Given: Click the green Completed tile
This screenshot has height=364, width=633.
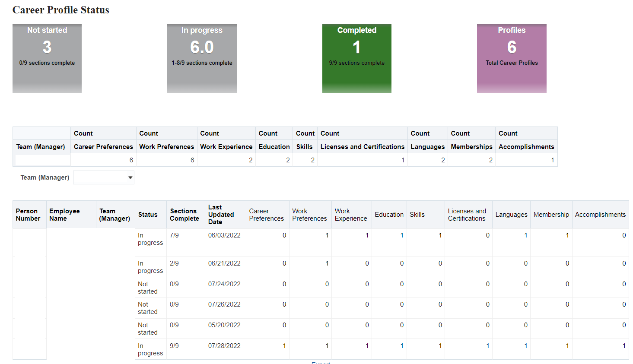Looking at the screenshot, I should coord(356,58).
